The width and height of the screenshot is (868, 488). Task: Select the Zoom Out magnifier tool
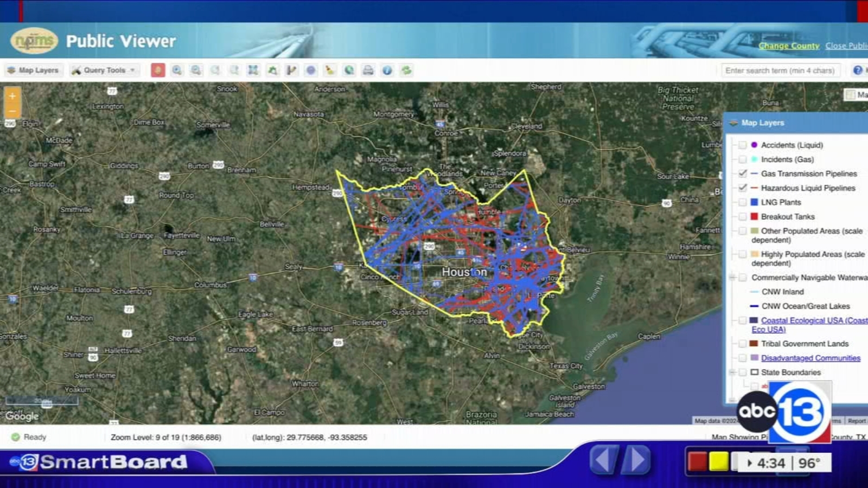coord(195,70)
